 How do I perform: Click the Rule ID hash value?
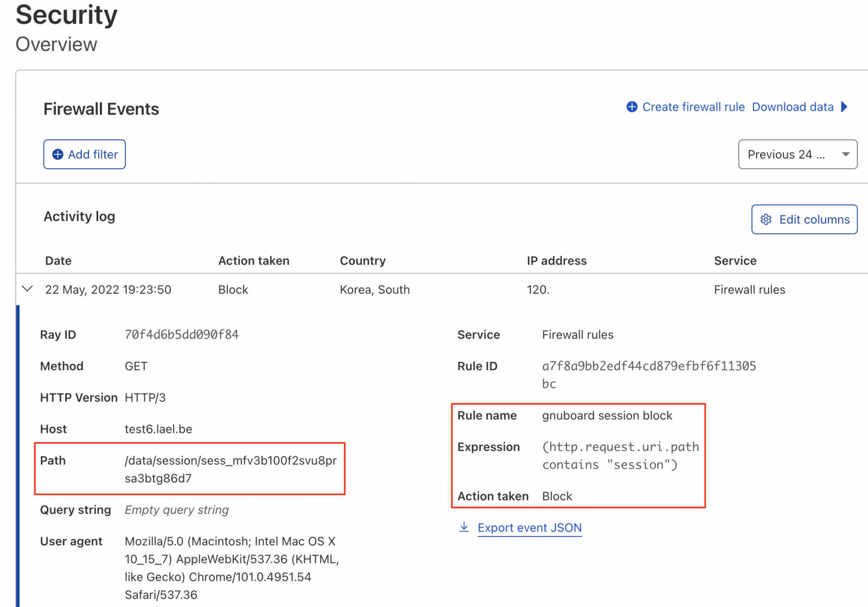tap(649, 367)
